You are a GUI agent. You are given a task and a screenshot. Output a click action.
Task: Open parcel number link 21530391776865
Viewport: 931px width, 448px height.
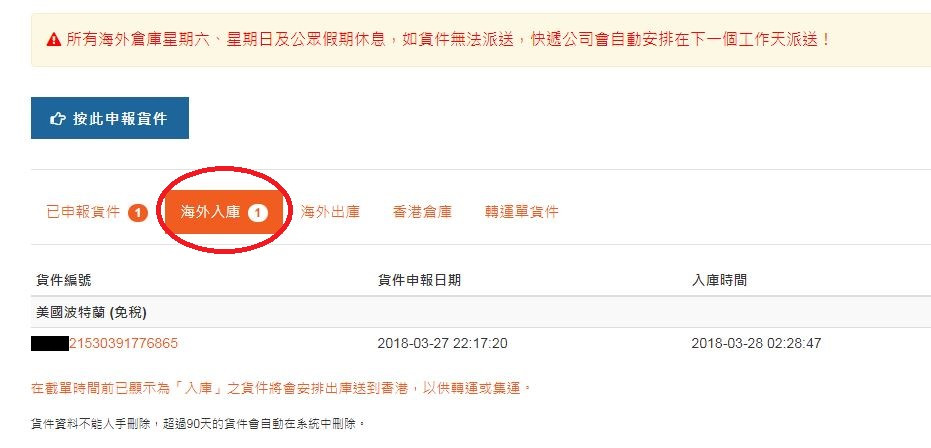pyautogui.click(x=124, y=344)
